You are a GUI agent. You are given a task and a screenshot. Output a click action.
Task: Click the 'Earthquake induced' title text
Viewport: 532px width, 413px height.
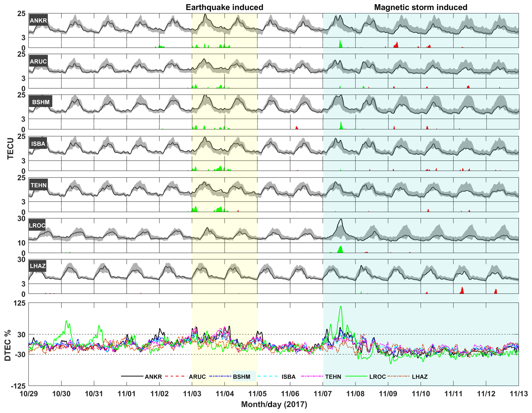(224, 7)
